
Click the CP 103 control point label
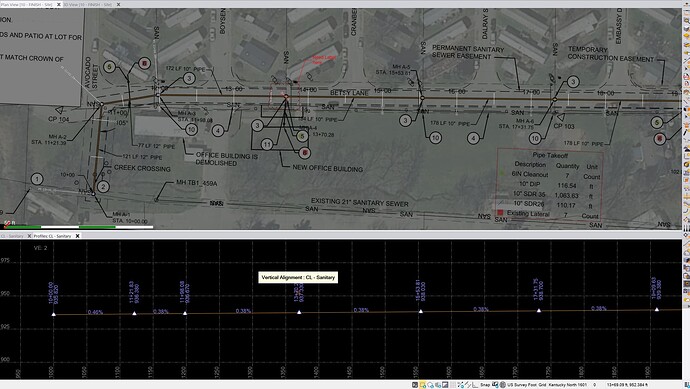point(564,126)
